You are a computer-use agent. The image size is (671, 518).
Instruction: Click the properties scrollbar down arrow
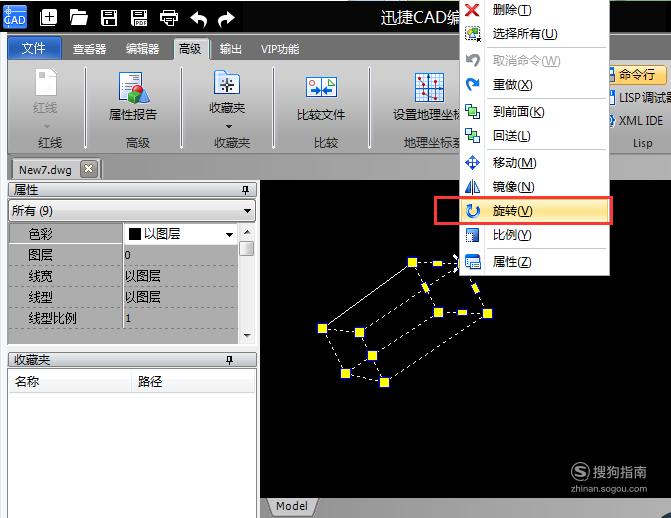[247, 335]
